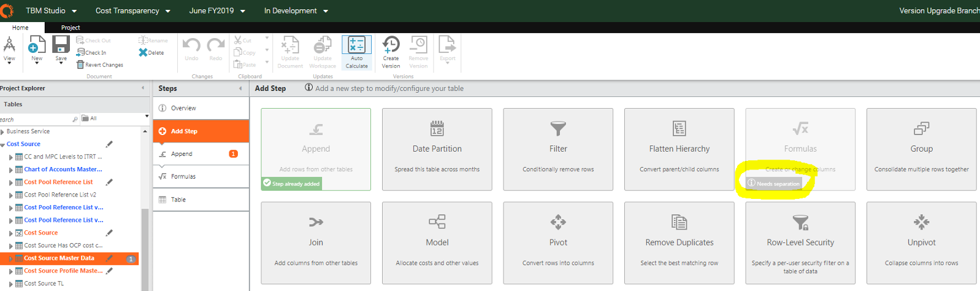Select the Home ribbon tab
This screenshot has height=291, width=980.
click(20, 28)
